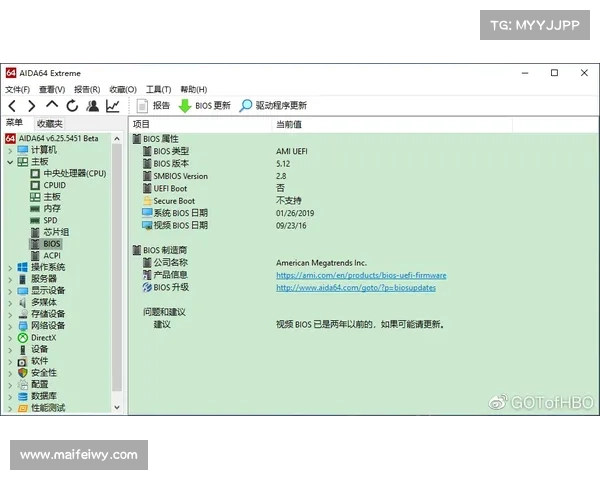This screenshot has width=600, height=480.
Task: Refresh the page with the circular arrow icon
Action: [72, 106]
